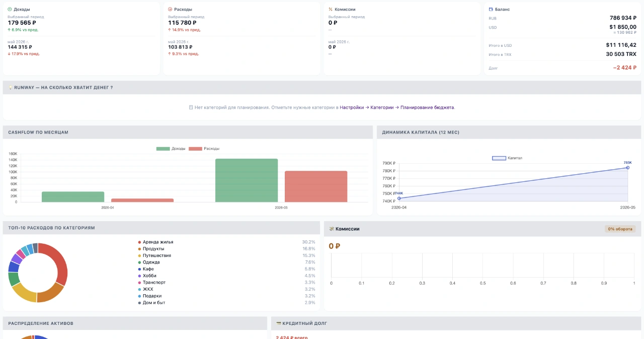
Task: Select the Аренда жилья category row
Action: tap(226, 242)
